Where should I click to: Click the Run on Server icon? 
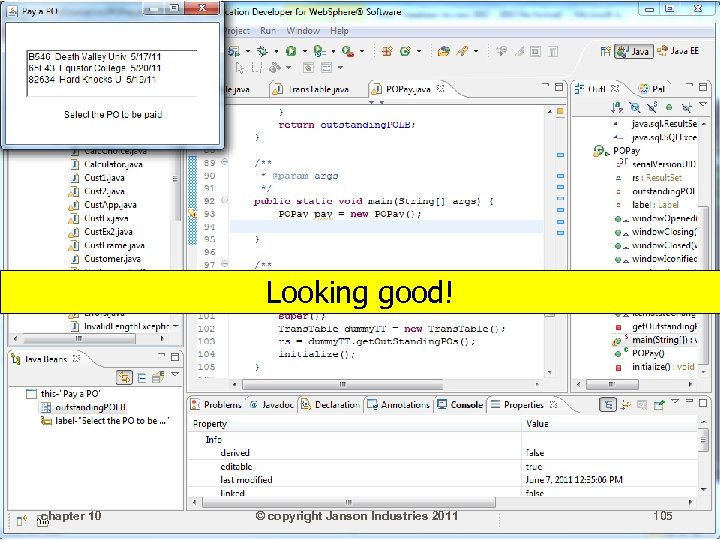pyautogui.click(x=319, y=51)
